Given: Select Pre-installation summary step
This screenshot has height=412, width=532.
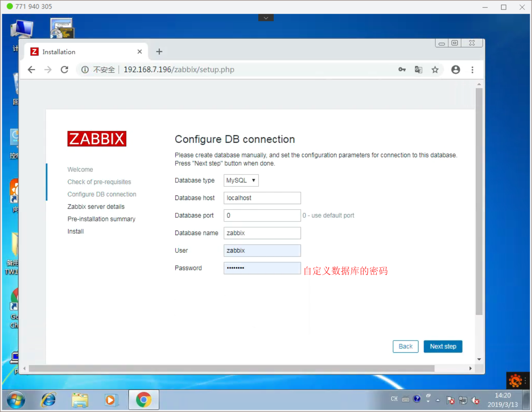Looking at the screenshot, I should (x=101, y=219).
